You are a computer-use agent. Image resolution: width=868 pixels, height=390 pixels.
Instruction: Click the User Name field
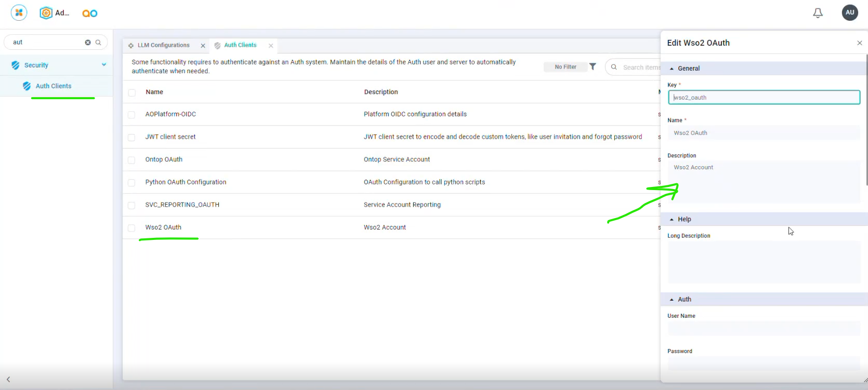pos(764,328)
